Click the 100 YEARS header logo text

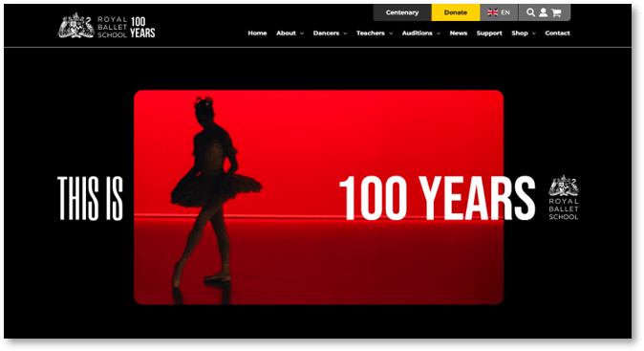(142, 28)
